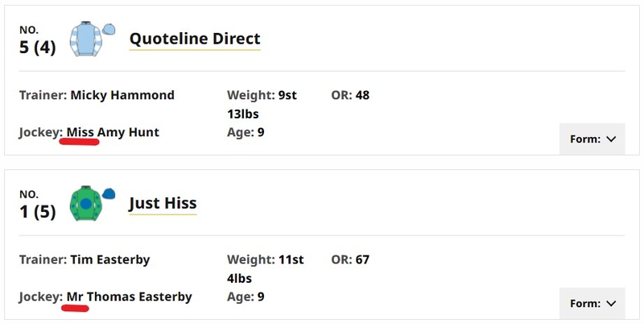
Task: Click the OR 67 rating value
Action: (362, 260)
